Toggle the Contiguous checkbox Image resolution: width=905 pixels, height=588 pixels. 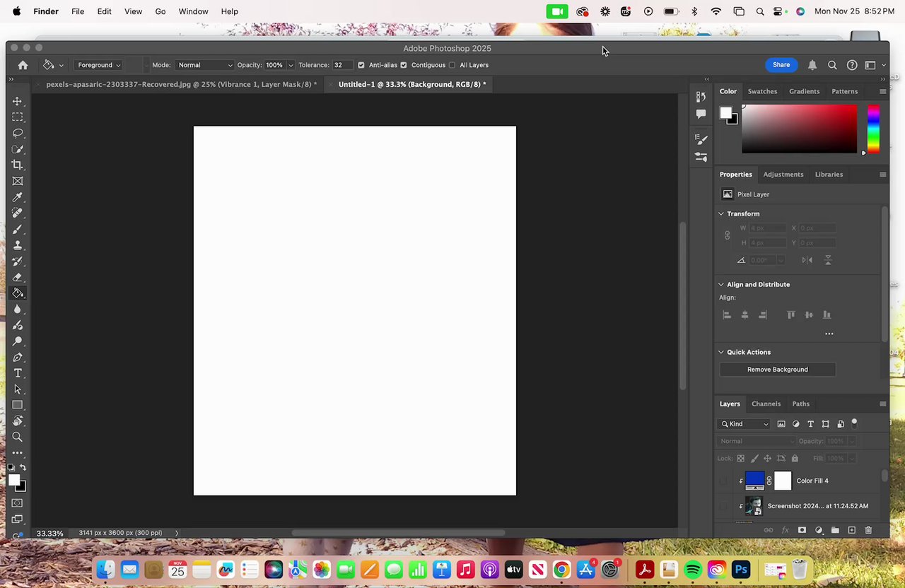[x=404, y=65]
